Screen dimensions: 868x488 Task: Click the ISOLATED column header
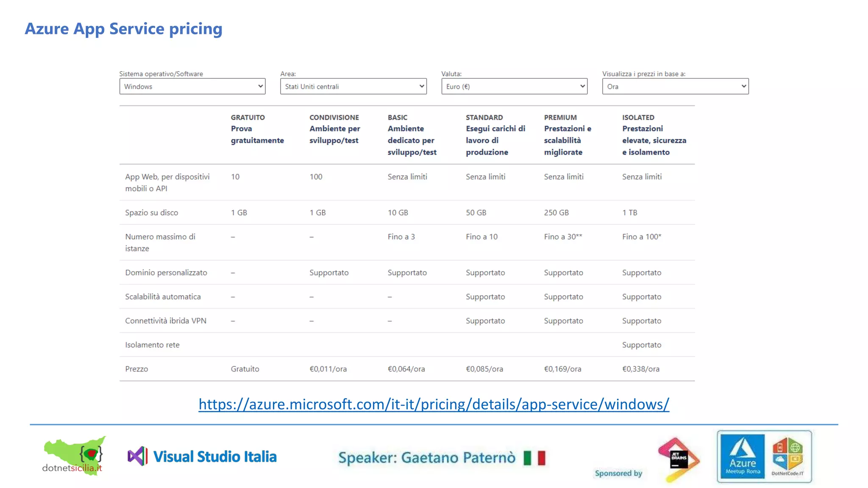point(638,117)
